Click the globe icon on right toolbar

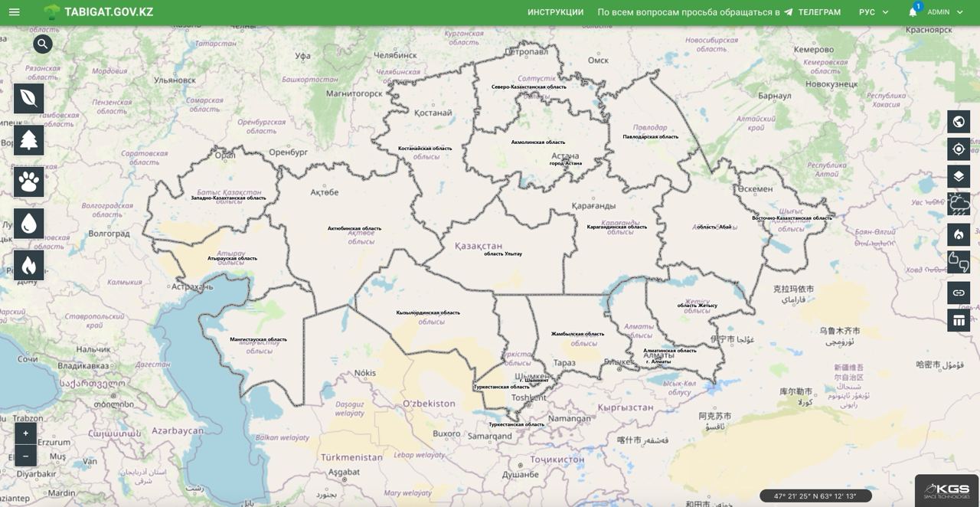pos(959,122)
